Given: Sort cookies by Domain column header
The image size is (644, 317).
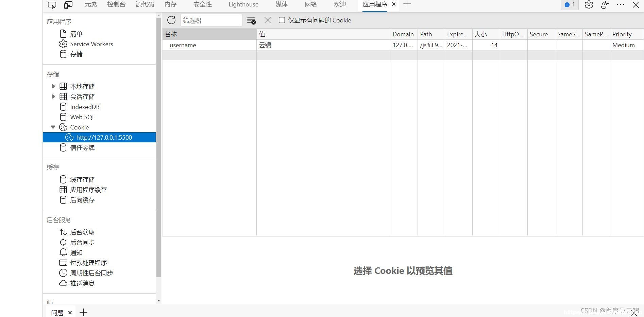Looking at the screenshot, I should pos(404,34).
